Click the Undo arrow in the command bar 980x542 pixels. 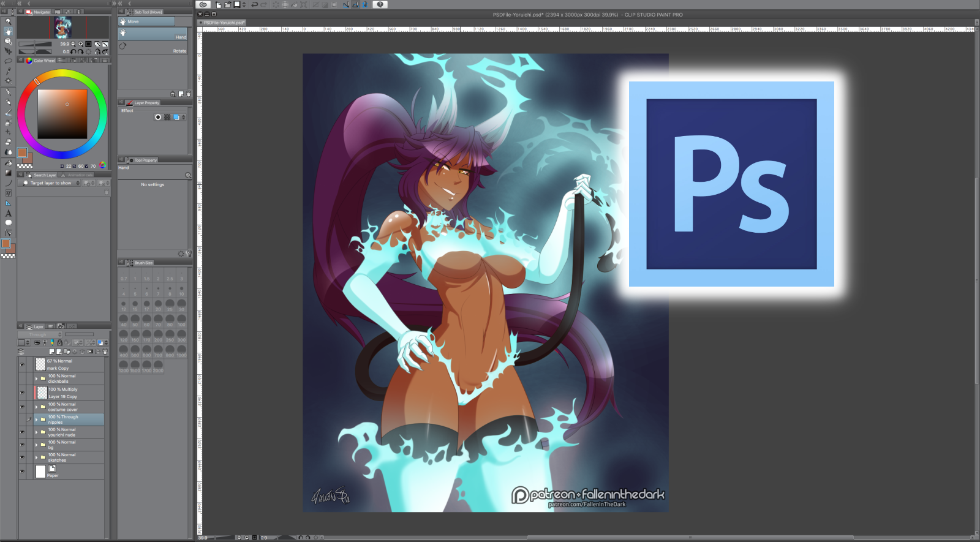(254, 4)
